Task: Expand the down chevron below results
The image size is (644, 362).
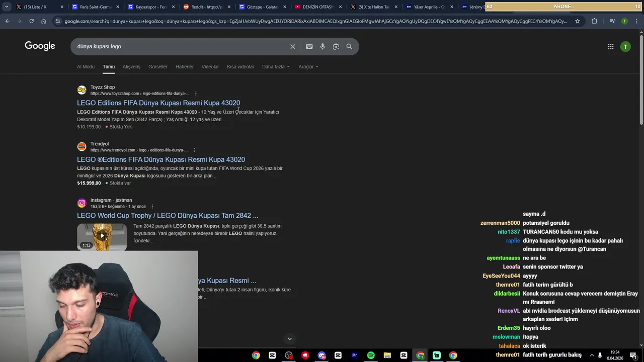Action: pos(289,339)
